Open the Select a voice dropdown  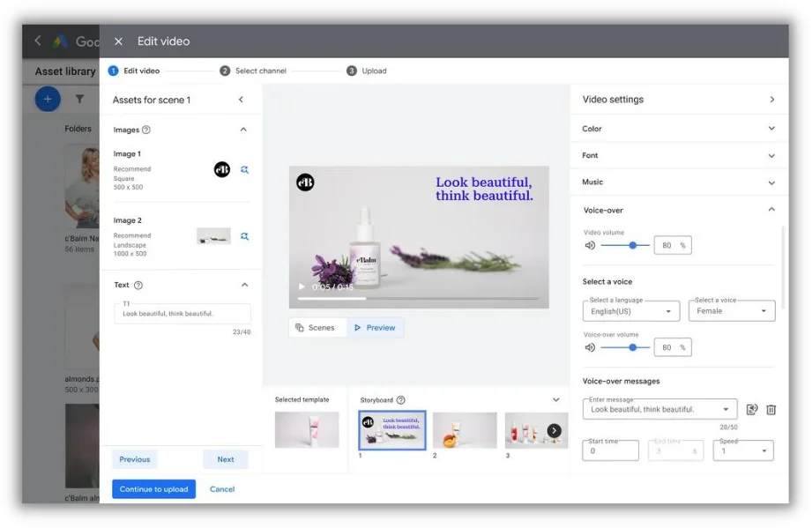tap(730, 311)
